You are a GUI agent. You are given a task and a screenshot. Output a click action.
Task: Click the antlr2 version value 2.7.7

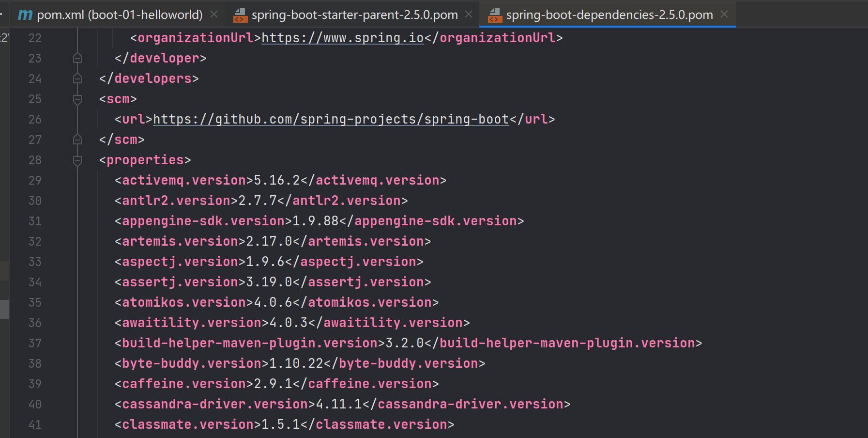(258, 201)
